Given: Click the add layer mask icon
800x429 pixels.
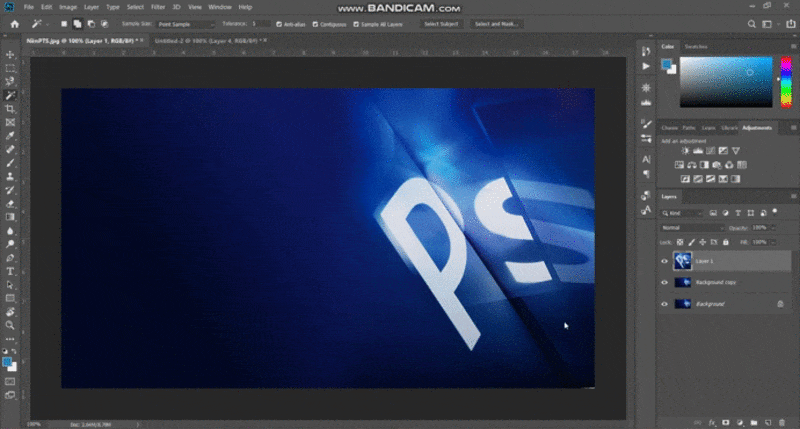Looking at the screenshot, I should point(726,423).
